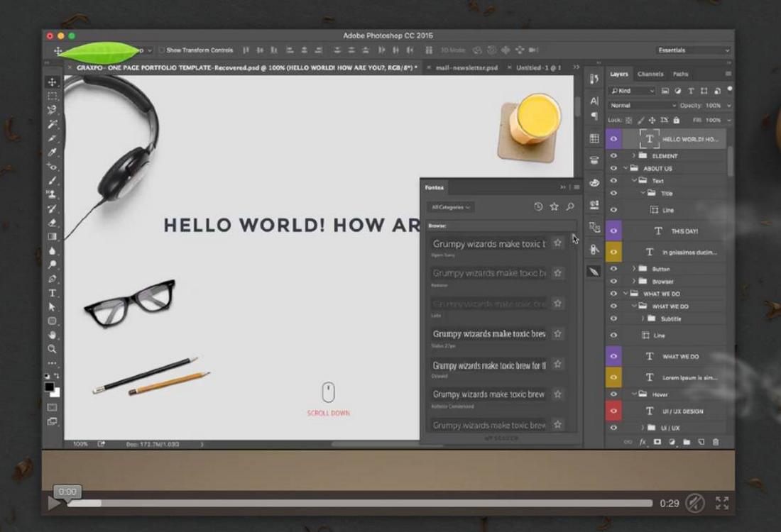The height and width of the screenshot is (532, 781).
Task: Open the All Categories dropdown in Fontea
Action: point(450,207)
